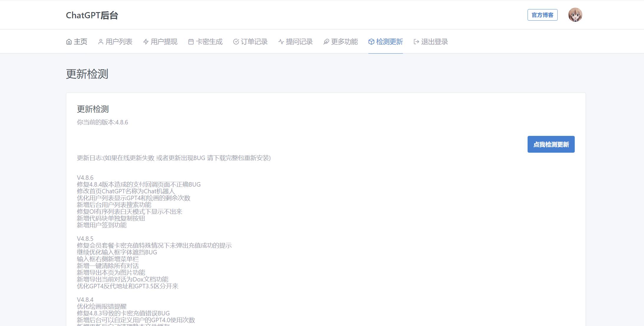Viewport: 644px width, 326px height.
Task: Open the 更多功能 menu item
Action: pos(345,42)
